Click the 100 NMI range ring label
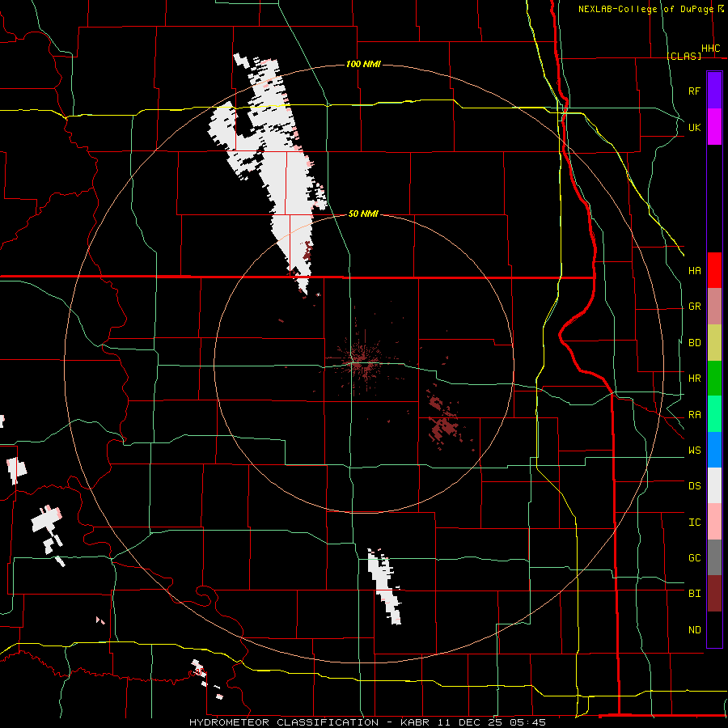The image size is (728, 728). click(x=363, y=64)
